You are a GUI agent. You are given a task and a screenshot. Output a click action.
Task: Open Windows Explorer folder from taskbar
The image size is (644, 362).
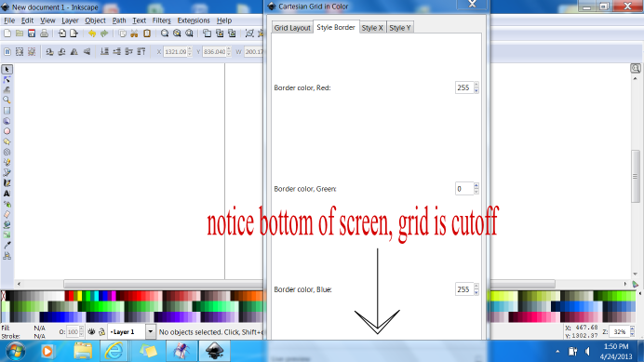(x=83, y=352)
